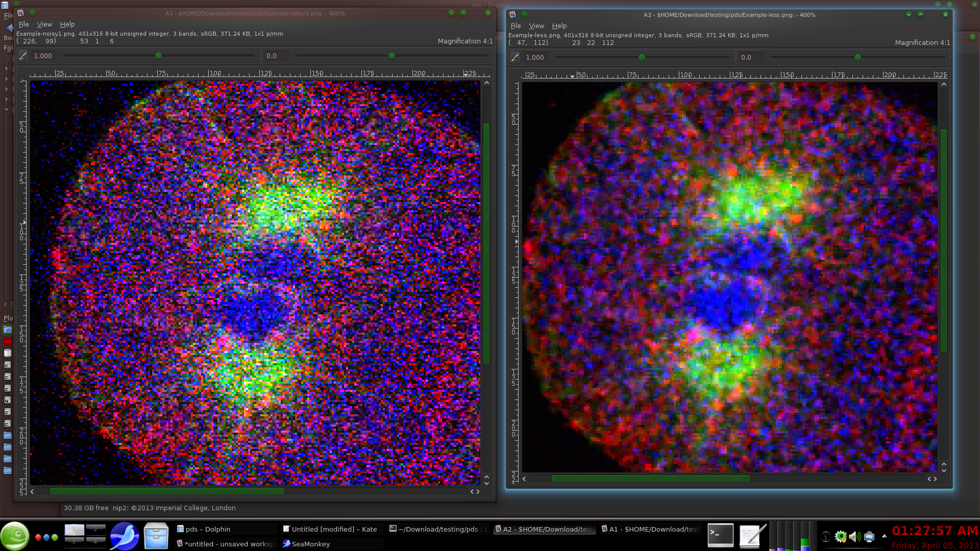Viewport: 980px width, 551px height.
Task: Click A1 vertical scrollbar thumb
Action: point(486,243)
